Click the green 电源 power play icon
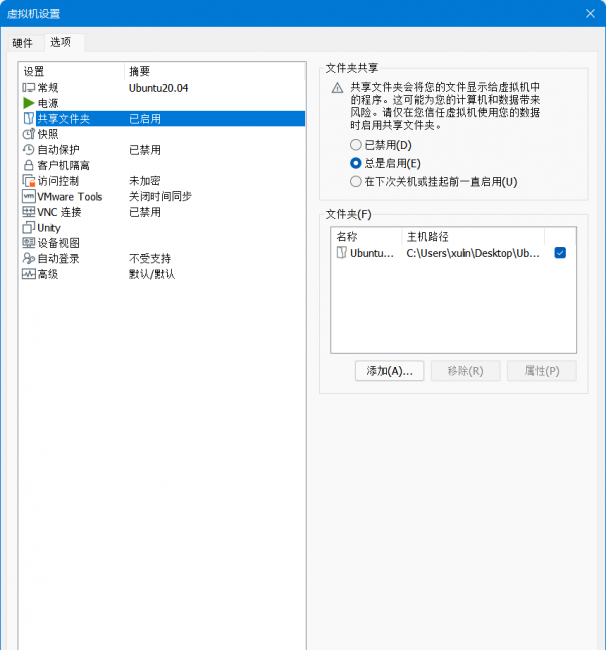The image size is (606, 650). point(28,103)
